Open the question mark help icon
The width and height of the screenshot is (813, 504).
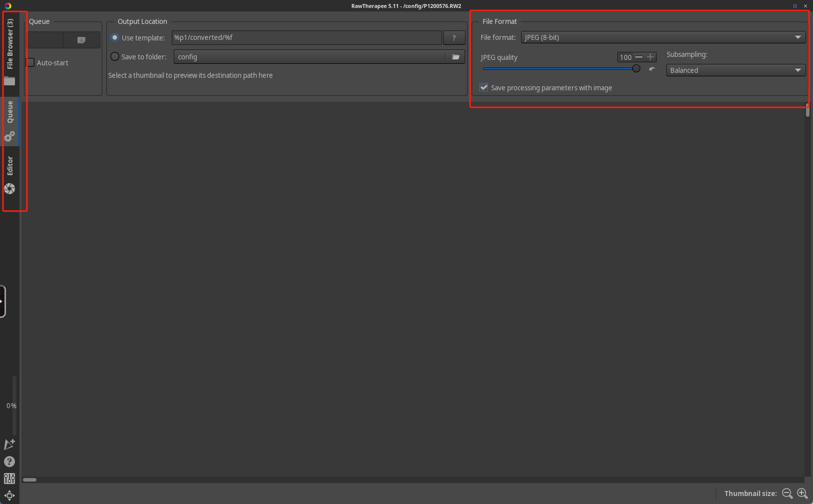tap(9, 462)
